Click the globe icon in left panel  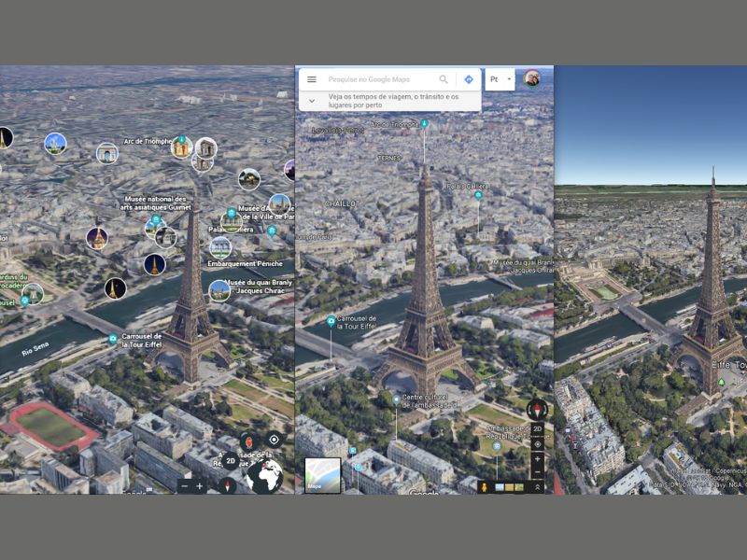point(265,476)
